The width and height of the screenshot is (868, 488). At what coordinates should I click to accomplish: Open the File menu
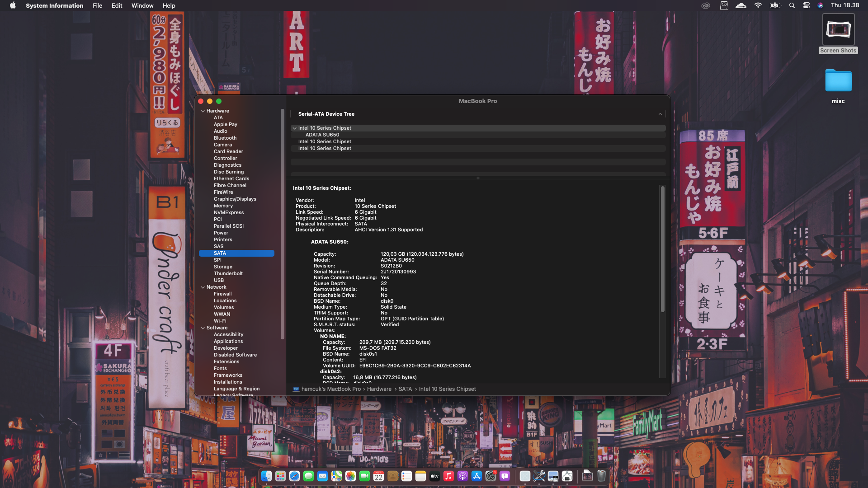pyautogui.click(x=97, y=5)
